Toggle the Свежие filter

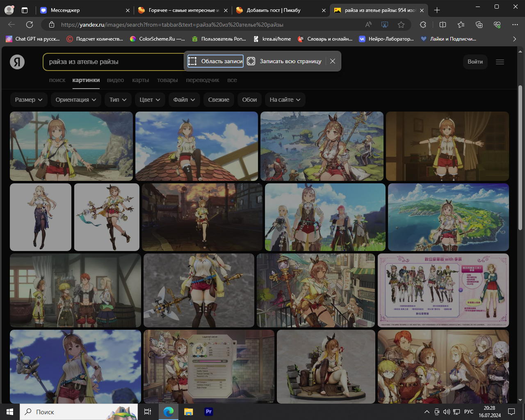(219, 100)
